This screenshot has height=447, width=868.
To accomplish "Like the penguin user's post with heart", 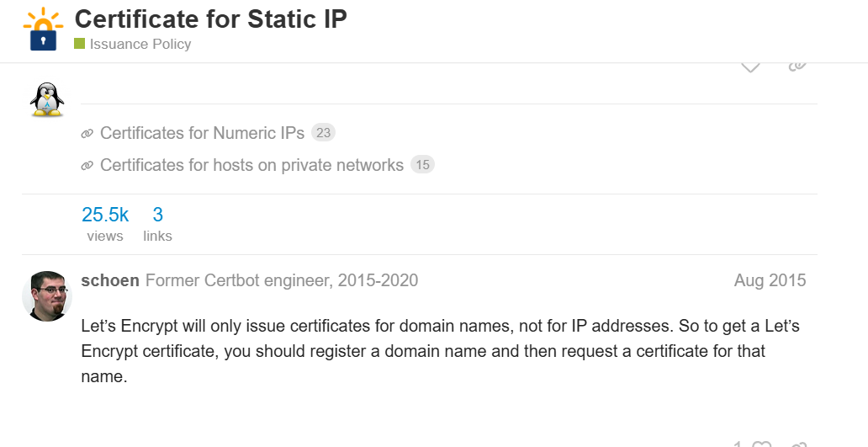I will (750, 66).
